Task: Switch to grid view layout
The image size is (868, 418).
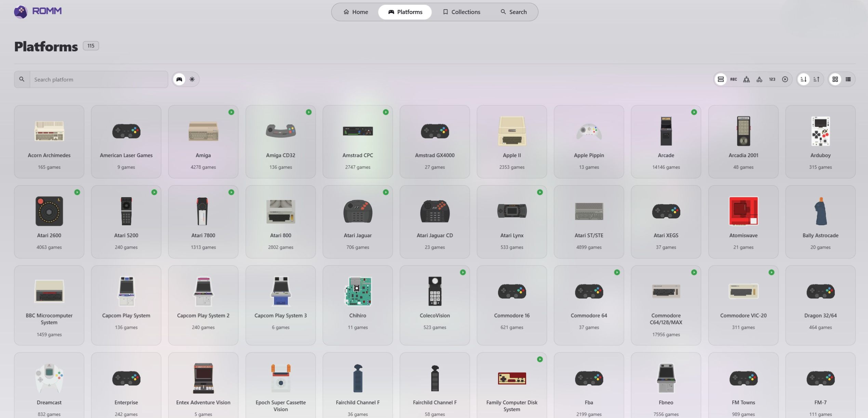Action: pyautogui.click(x=835, y=79)
